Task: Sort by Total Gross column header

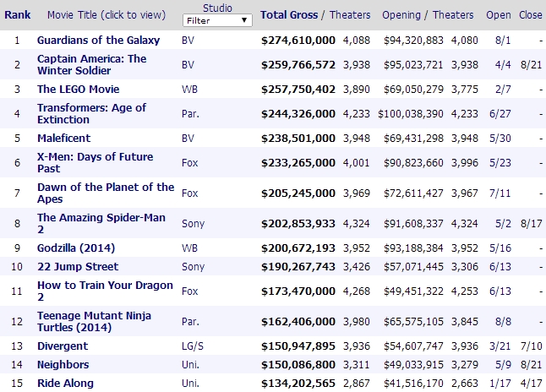Action: [290, 14]
